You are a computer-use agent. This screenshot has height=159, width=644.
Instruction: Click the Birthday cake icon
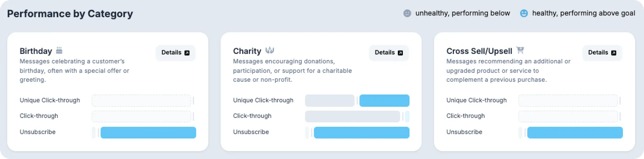[59, 50]
